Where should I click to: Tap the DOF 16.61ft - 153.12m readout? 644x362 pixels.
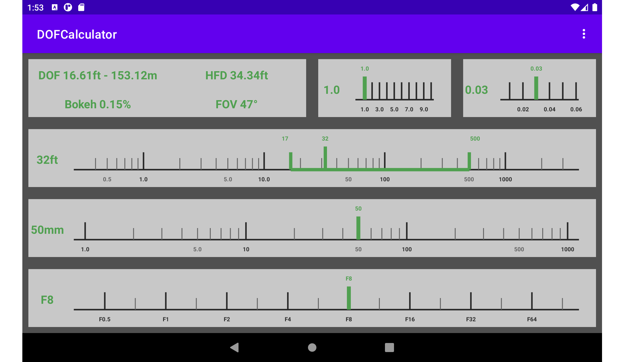click(x=98, y=75)
